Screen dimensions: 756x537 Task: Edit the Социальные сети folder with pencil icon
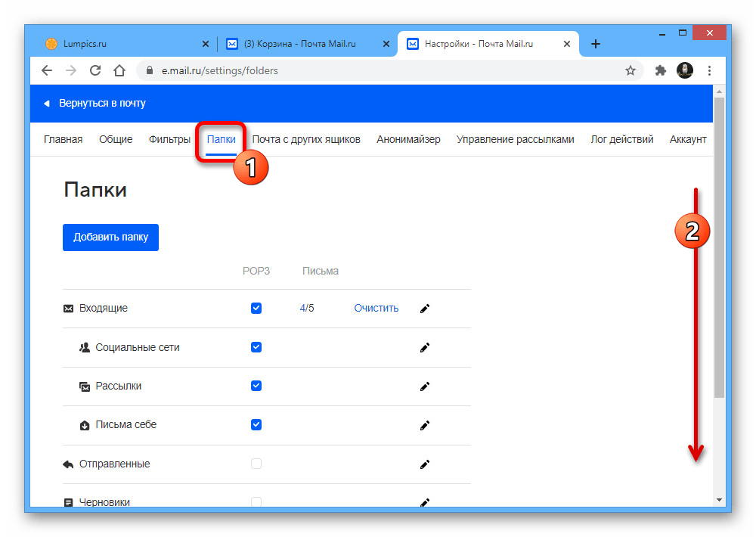(x=425, y=348)
